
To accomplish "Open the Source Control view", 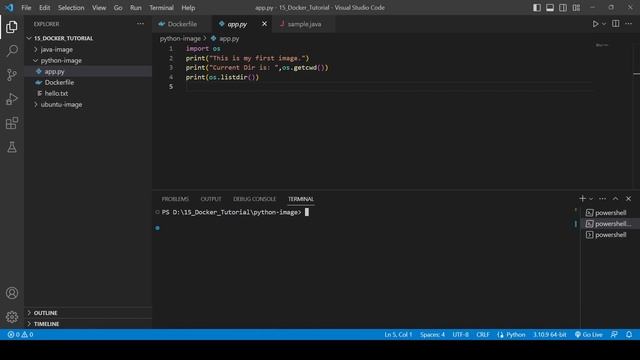I will (12, 75).
